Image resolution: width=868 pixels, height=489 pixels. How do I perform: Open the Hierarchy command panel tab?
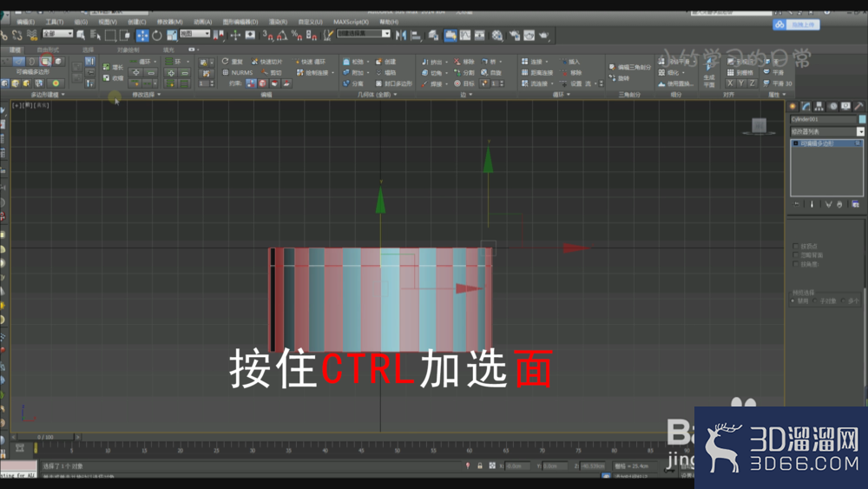click(819, 106)
